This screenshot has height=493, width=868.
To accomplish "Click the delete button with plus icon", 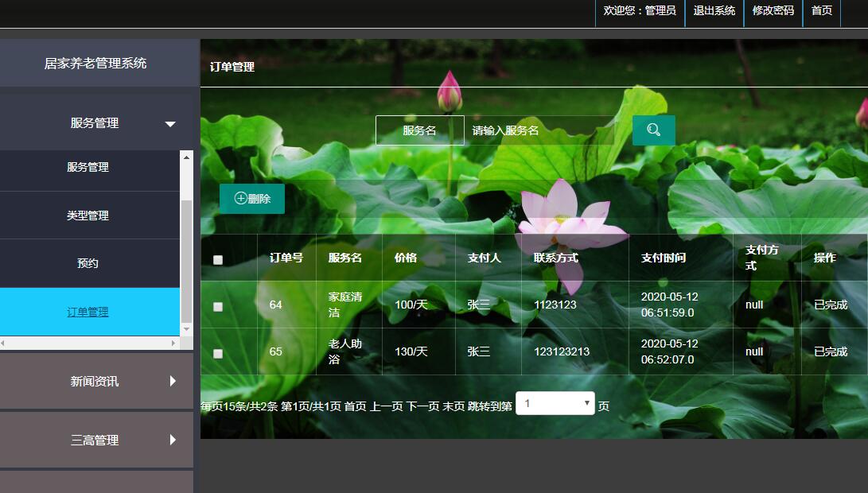I will 252,199.
